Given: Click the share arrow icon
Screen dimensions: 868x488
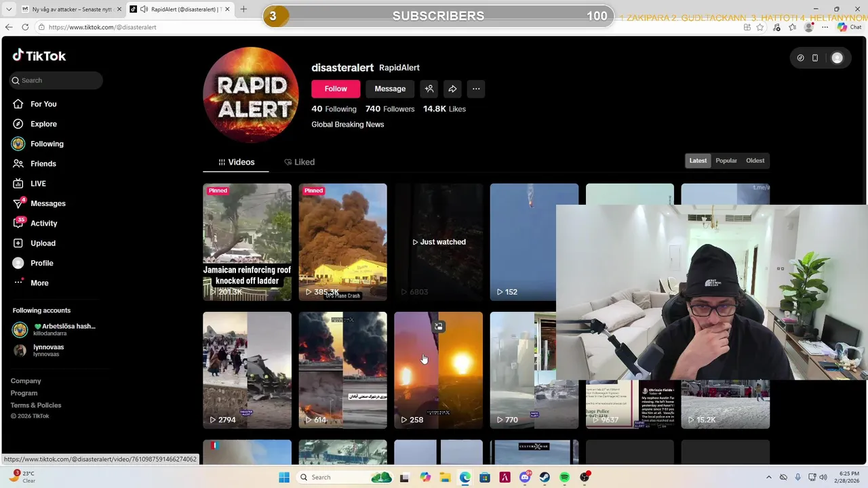Looking at the screenshot, I should coord(452,89).
